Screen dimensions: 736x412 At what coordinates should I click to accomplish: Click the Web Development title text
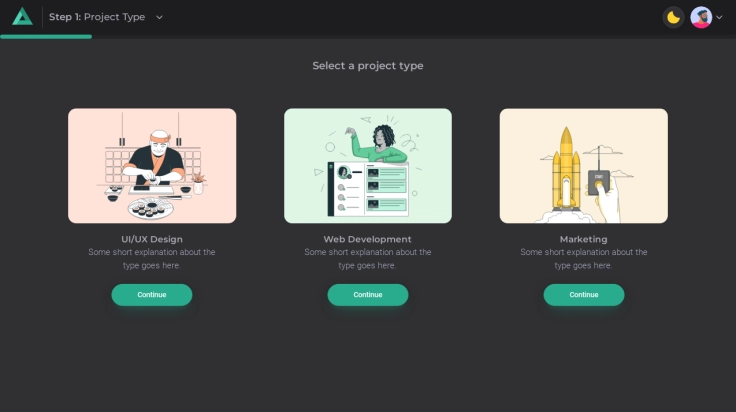(367, 239)
